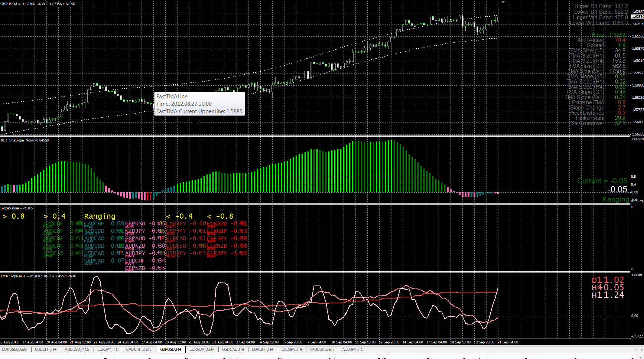Click the 'TMA Slope (D1)' label

[586, 92]
